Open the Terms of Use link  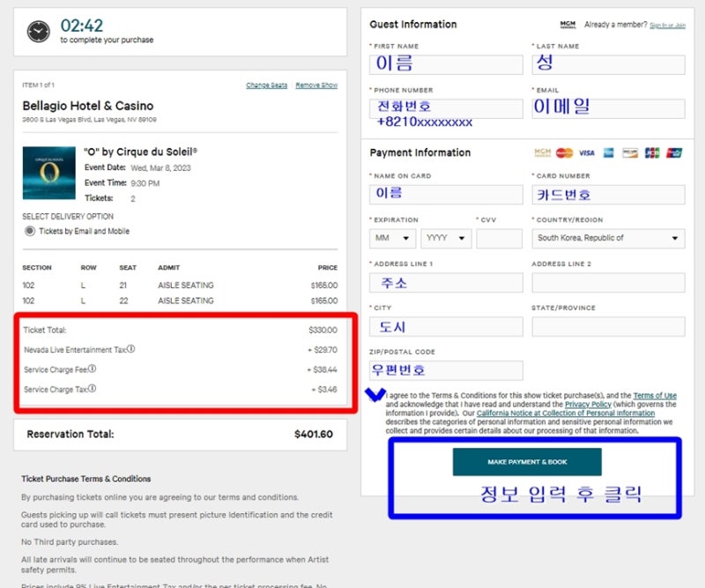pyautogui.click(x=655, y=396)
